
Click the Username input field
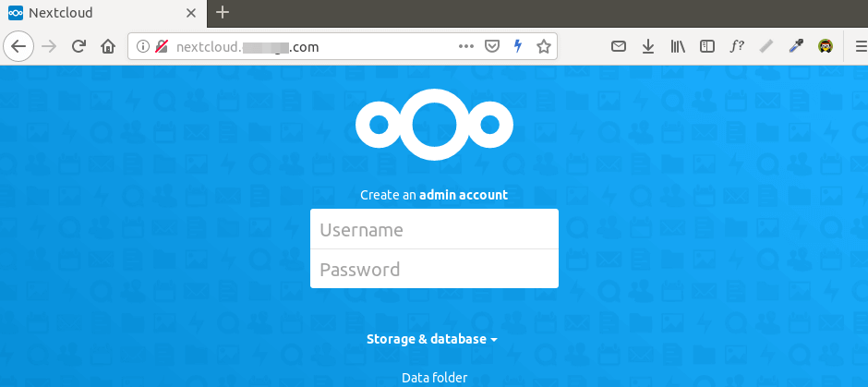coord(434,229)
